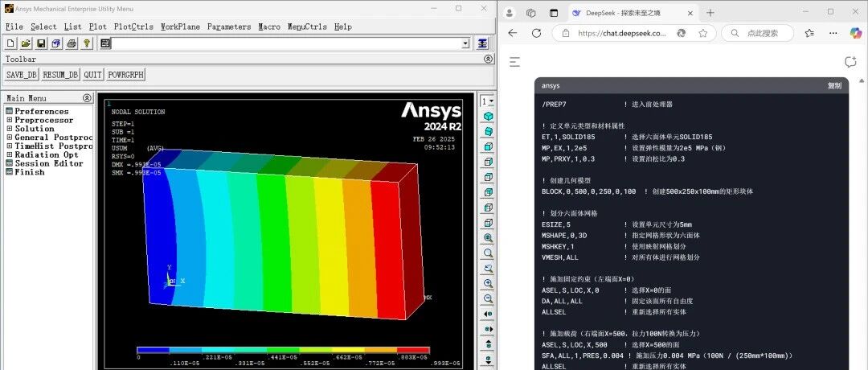868x370 pixels.
Task: Click the command prompt keyboard icon
Action: coord(105,43)
